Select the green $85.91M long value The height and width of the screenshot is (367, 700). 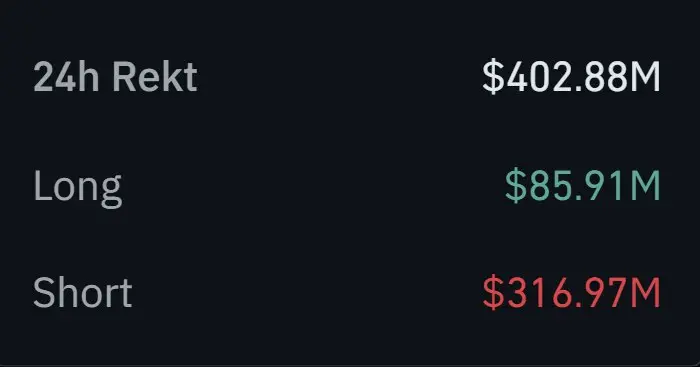583,185
